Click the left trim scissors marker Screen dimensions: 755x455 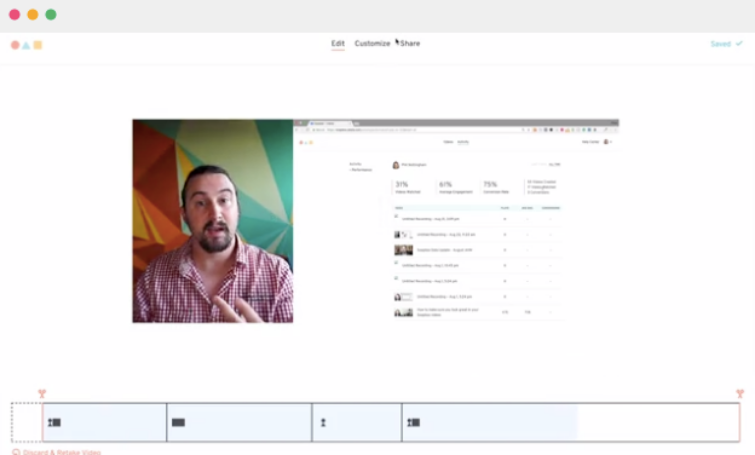point(42,394)
